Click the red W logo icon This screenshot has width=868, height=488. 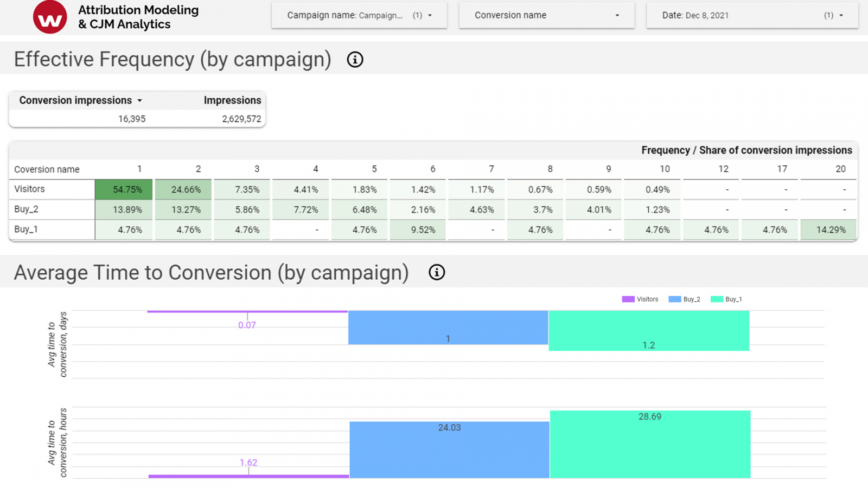tap(50, 17)
